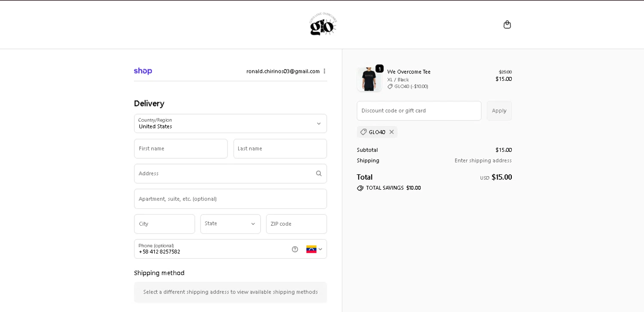Click the quantity badge on product image
This screenshot has width=644, height=312.
click(x=380, y=69)
